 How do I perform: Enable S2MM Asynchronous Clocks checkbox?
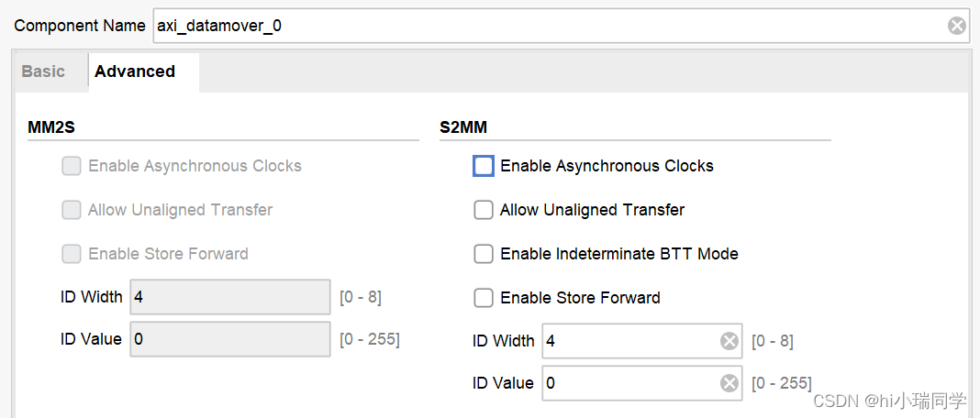pyautogui.click(x=484, y=166)
